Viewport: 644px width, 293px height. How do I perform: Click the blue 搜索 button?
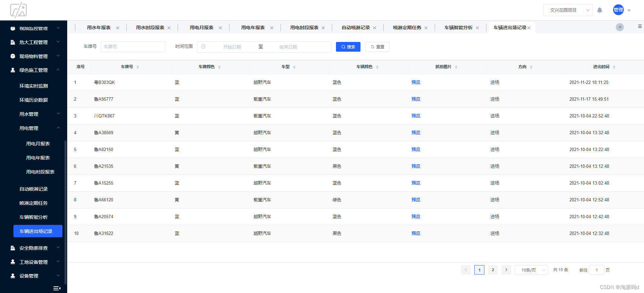348,47
